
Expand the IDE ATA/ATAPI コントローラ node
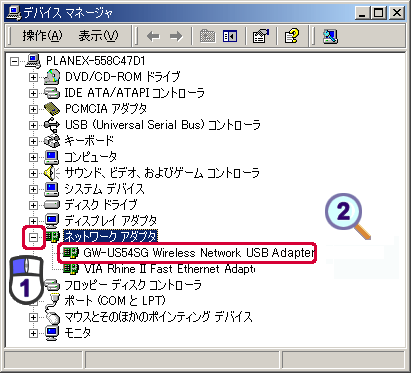pyautogui.click(x=33, y=93)
